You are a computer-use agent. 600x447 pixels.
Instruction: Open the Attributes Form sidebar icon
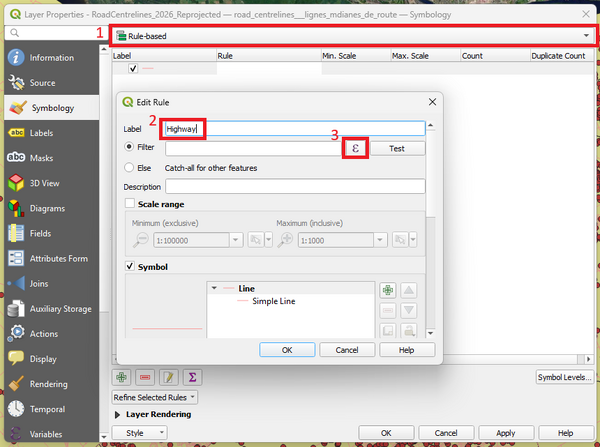pyautogui.click(x=16, y=258)
